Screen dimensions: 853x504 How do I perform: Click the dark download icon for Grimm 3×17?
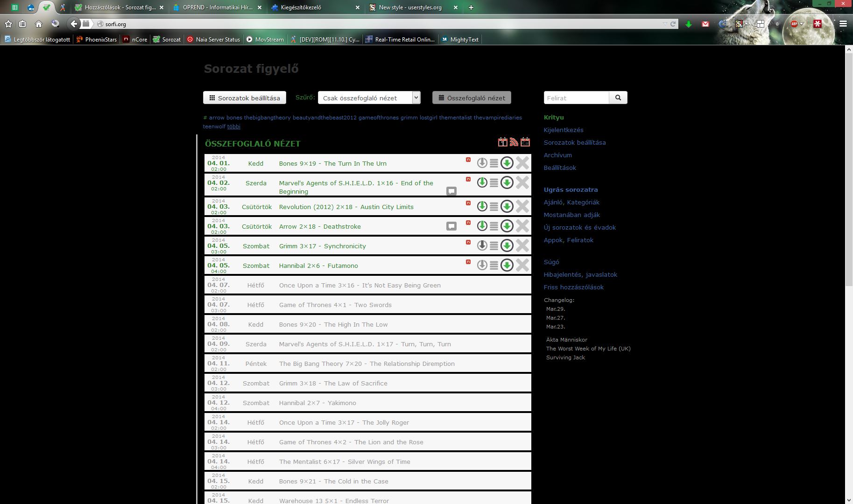482,245
